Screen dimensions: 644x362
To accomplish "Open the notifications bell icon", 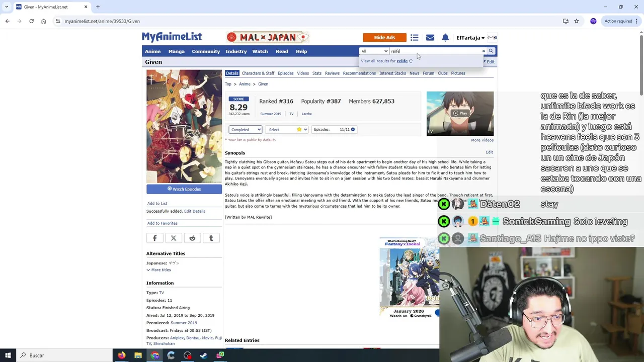I will click(445, 38).
